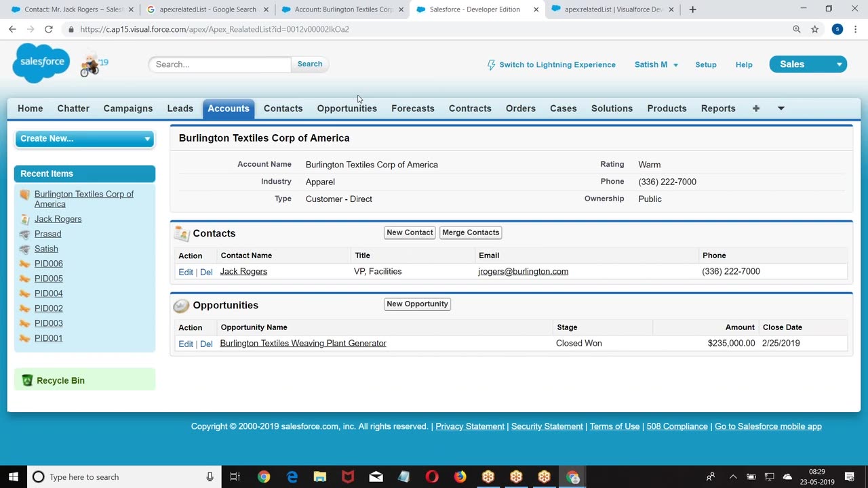Click the Salesforce cloud logo
Screen dimensions: 868x488
point(41,62)
